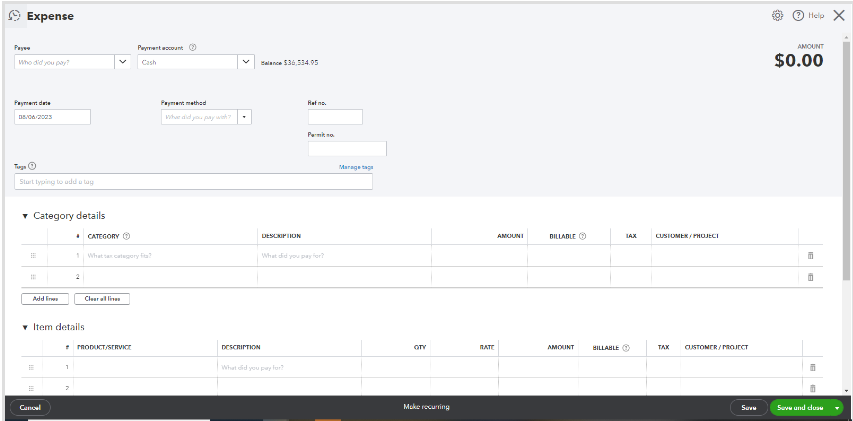Image resolution: width=853 pixels, height=421 pixels.
Task: Grab the drag handle of category line 1
Action: coord(33,256)
